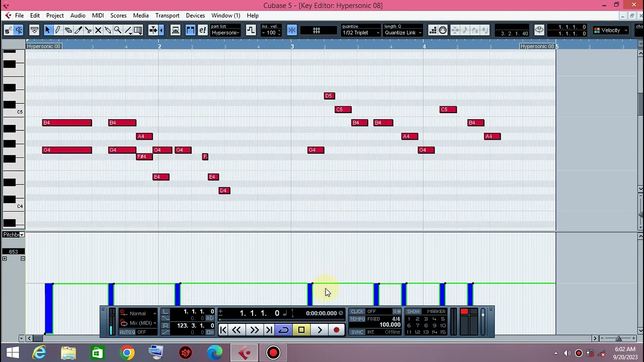Image resolution: width=644 pixels, height=362 pixels.
Task: Open the quantize 1/32 Triplet dropdown
Action: pos(361,33)
